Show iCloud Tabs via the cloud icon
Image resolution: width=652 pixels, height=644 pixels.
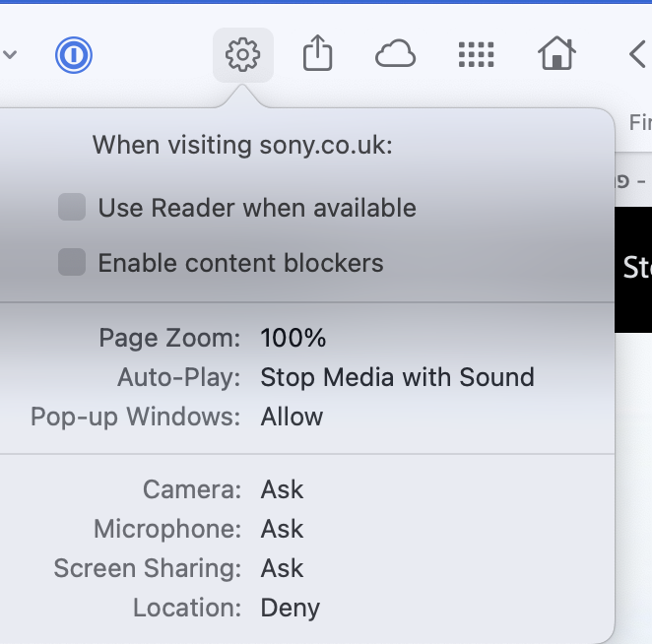(395, 55)
